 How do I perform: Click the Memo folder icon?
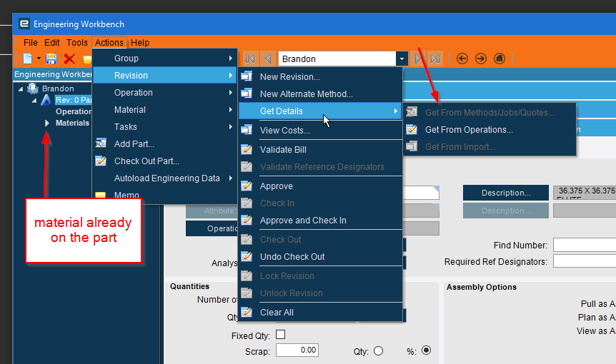tap(101, 195)
